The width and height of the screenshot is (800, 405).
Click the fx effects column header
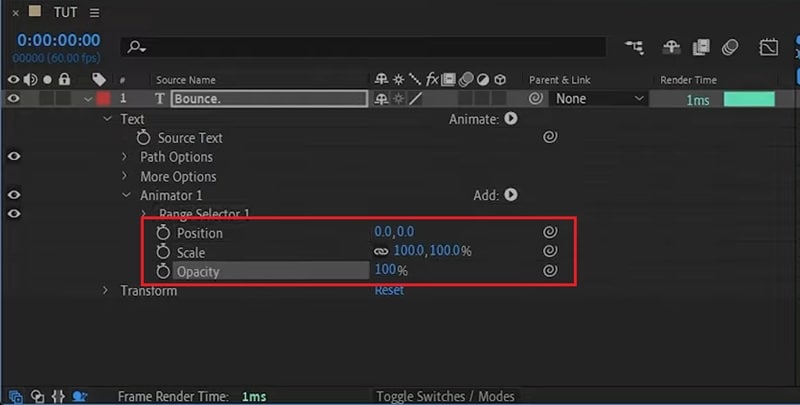(x=432, y=80)
